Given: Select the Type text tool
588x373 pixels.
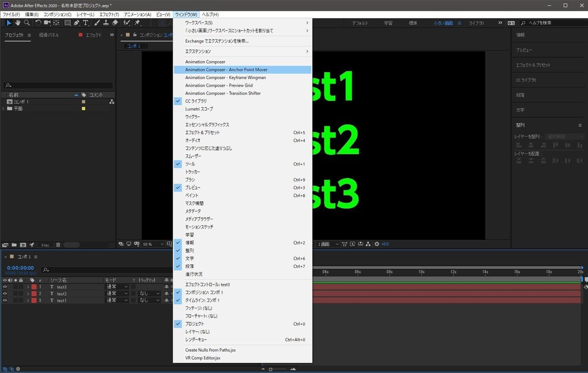Looking at the screenshot, I should pos(85,22).
